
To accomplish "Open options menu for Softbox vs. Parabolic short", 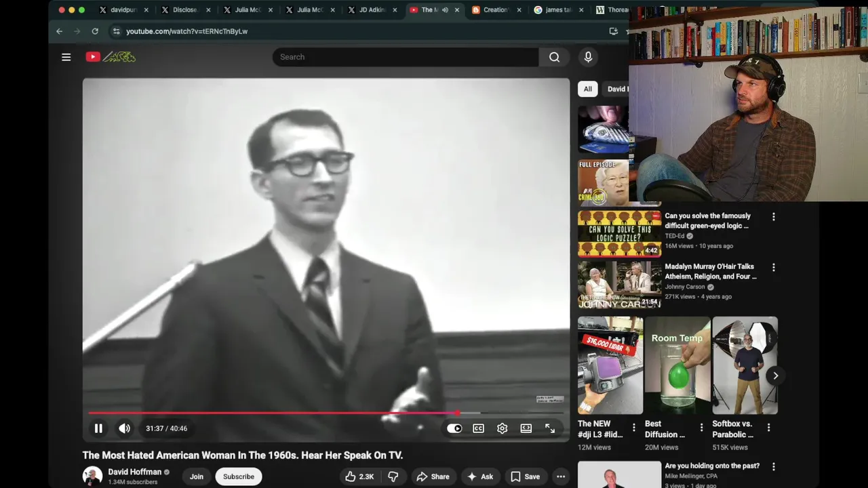I will [768, 428].
